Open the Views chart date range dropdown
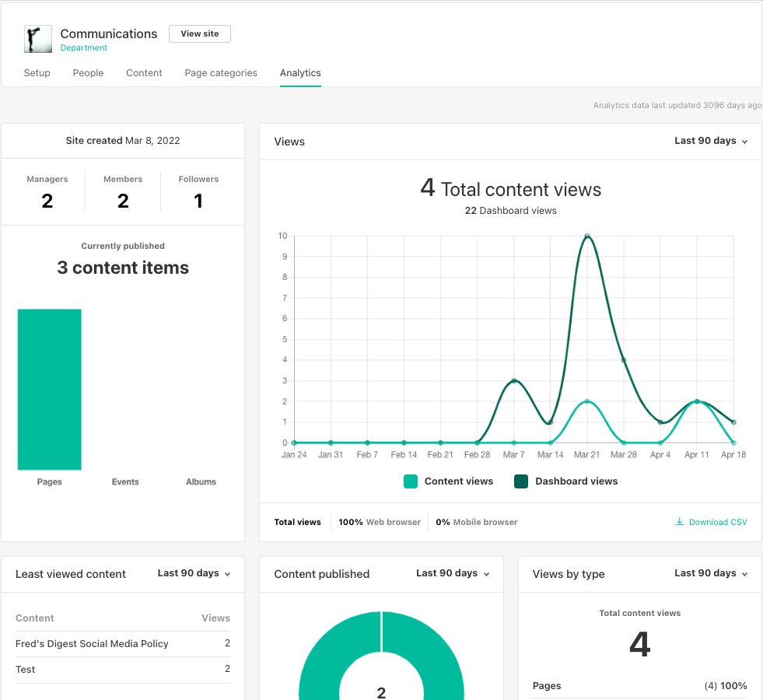 [x=710, y=142]
